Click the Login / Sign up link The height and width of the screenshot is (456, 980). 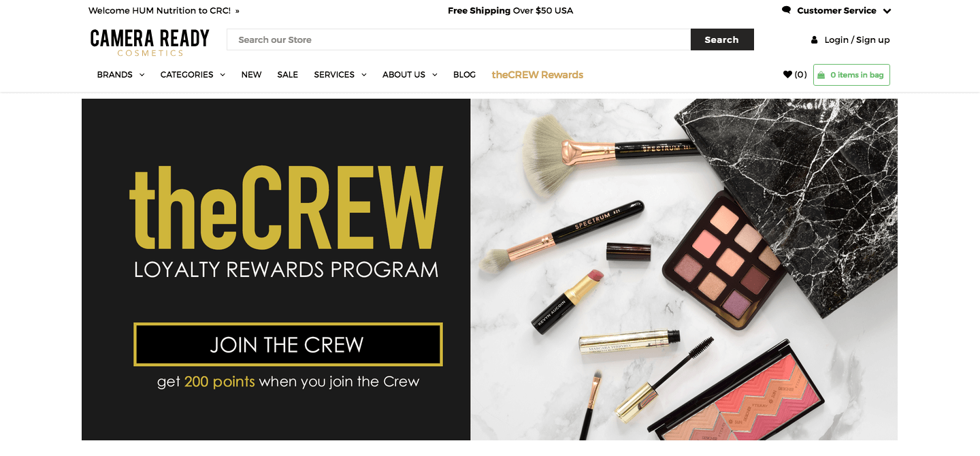[857, 40]
